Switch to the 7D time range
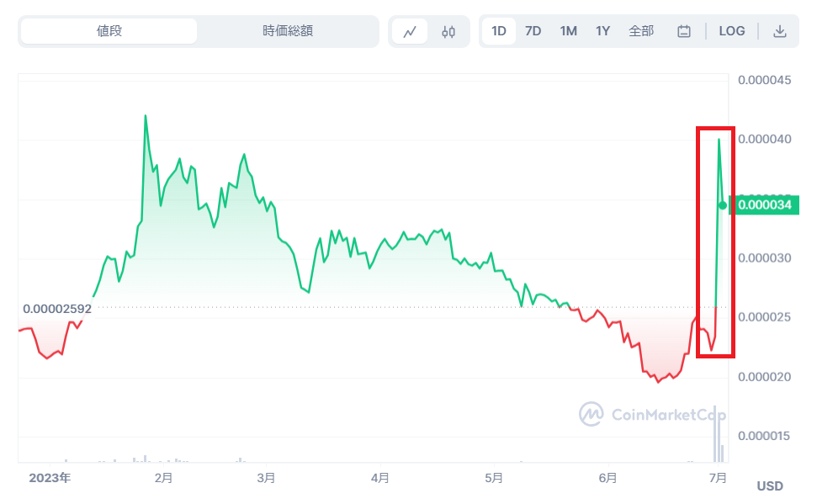This screenshot has height=504, width=817. coord(533,30)
